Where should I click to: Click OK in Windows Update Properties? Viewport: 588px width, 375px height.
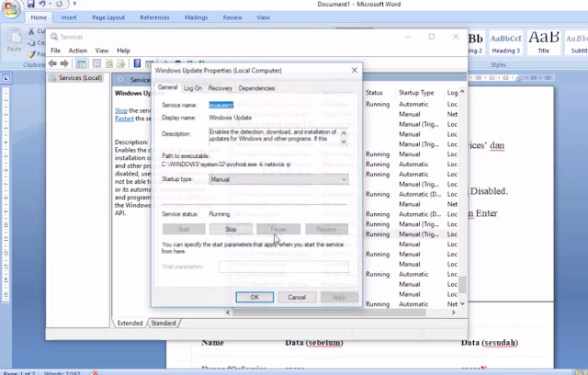[254, 298]
